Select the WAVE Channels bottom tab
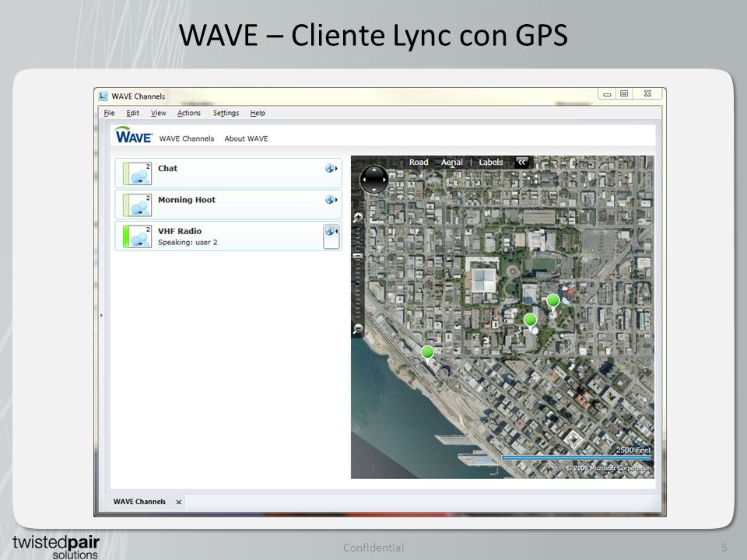This screenshot has height=560, width=747. 139,502
